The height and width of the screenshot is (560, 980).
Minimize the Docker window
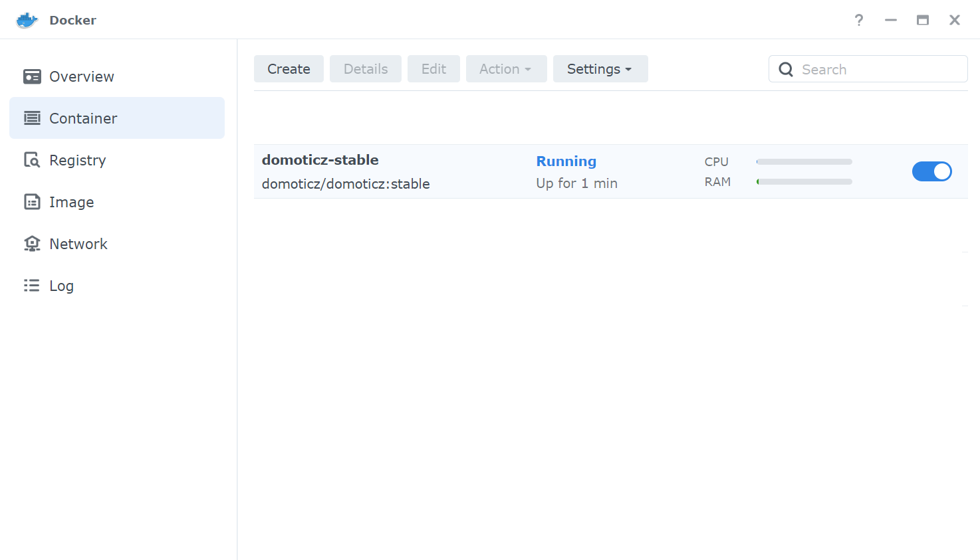(891, 20)
